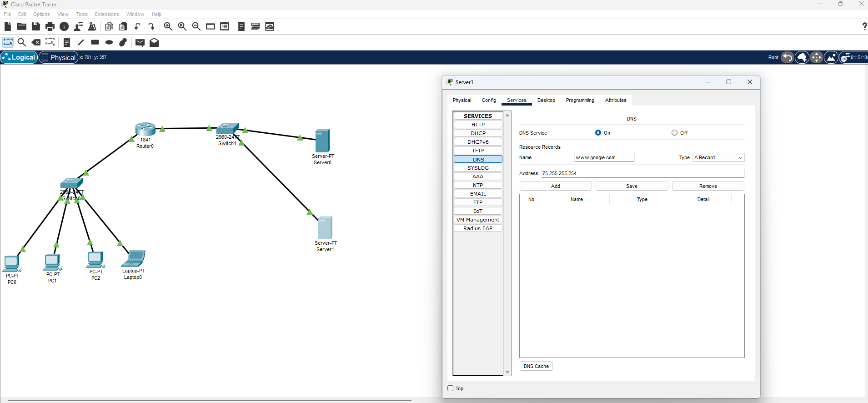This screenshot has height=403, width=868.
Task: Select Laptop0 device in the workspace
Action: [133, 258]
